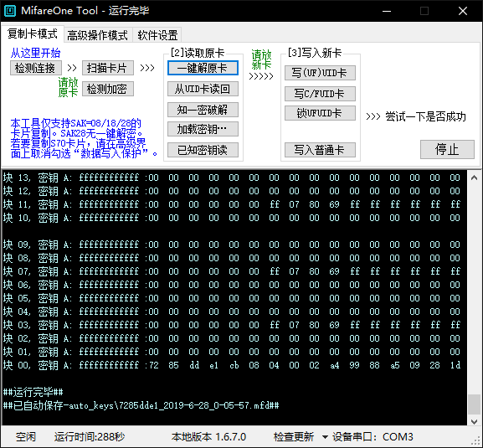Click log scrollbar down arrow
The height and width of the screenshot is (448, 483).
click(x=474, y=421)
